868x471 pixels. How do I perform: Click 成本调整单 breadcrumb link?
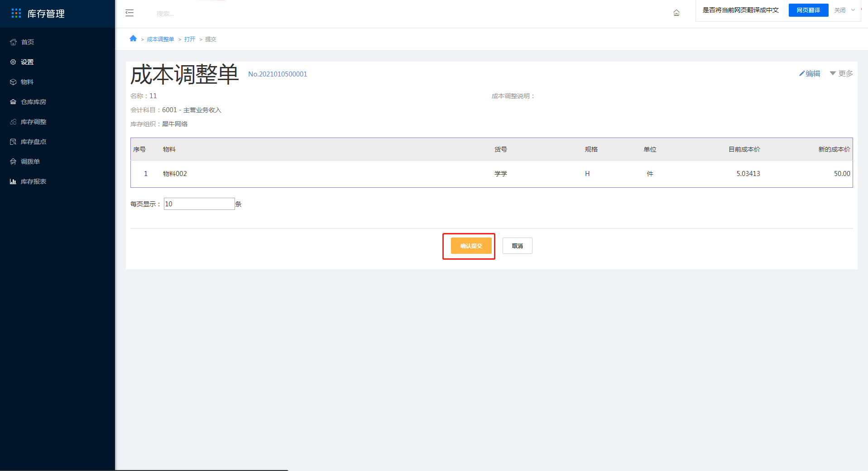pos(160,39)
